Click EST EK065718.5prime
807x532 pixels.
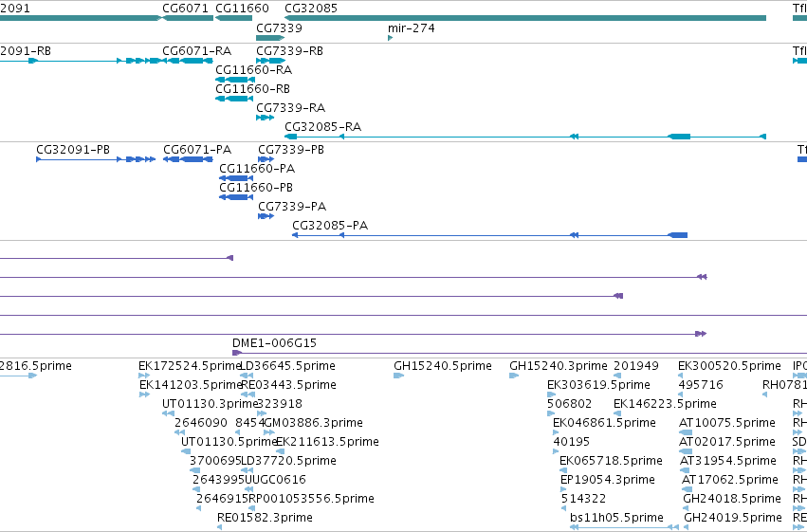point(611,461)
